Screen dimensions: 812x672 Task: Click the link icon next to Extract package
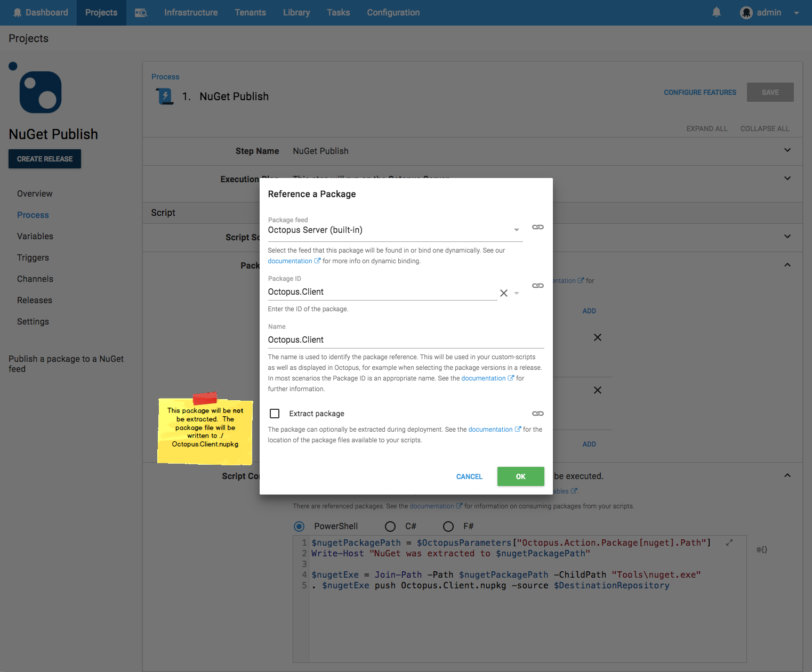click(537, 414)
